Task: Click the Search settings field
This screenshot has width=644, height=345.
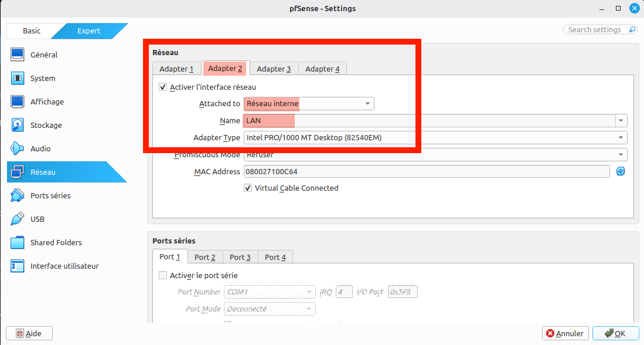Action: pyautogui.click(x=600, y=29)
